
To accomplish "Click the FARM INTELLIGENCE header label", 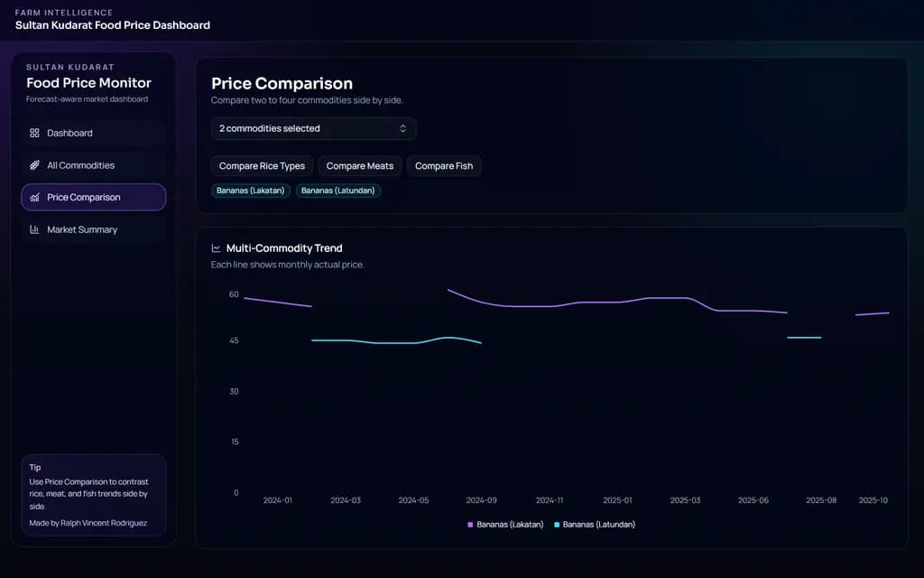I will tap(64, 13).
